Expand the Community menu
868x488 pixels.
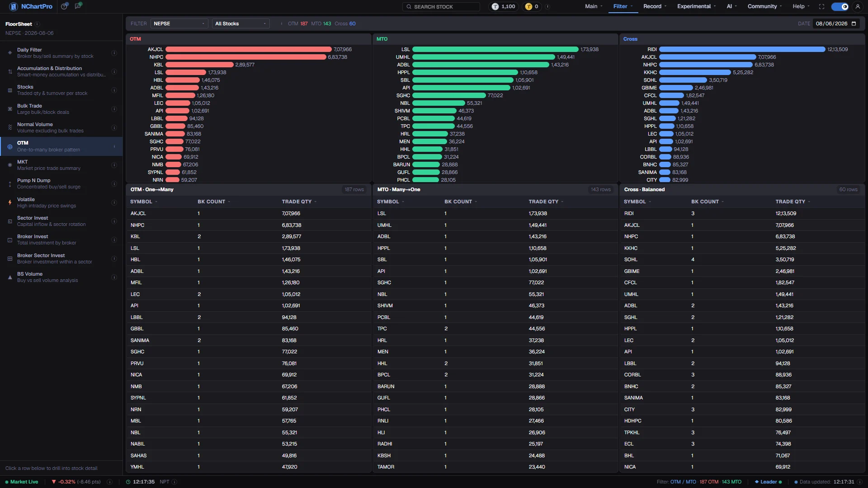click(764, 6)
